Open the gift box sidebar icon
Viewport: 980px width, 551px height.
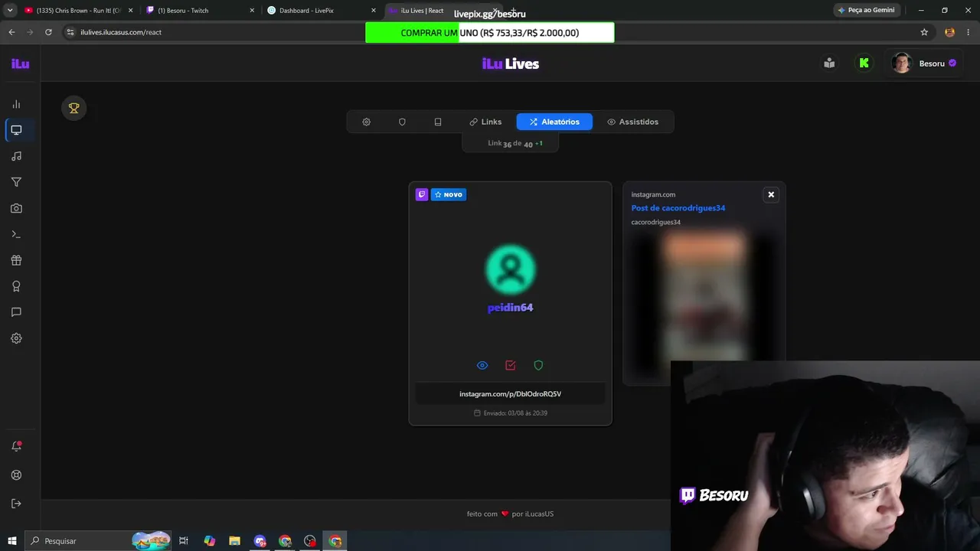pos(16,260)
